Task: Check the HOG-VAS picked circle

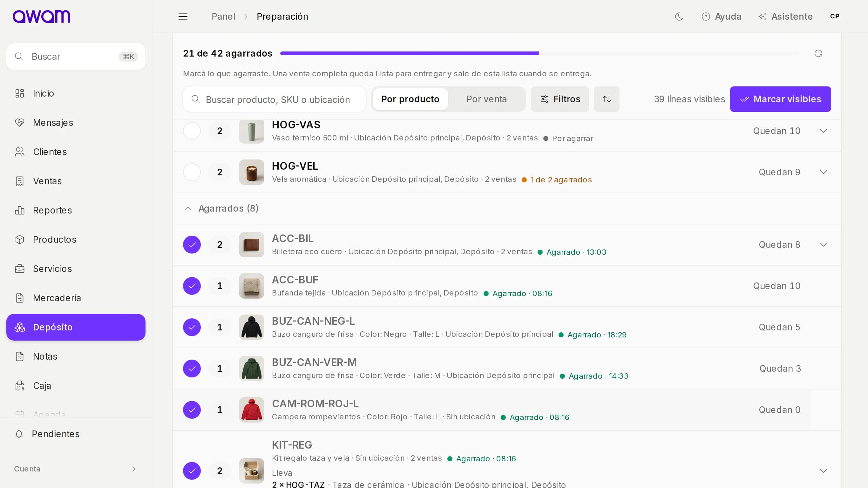Action: point(192,131)
